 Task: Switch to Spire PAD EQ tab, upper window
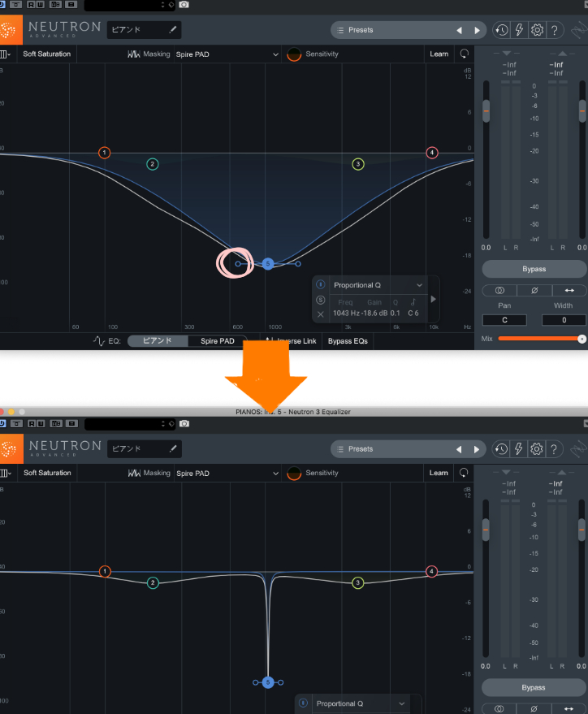pos(218,340)
